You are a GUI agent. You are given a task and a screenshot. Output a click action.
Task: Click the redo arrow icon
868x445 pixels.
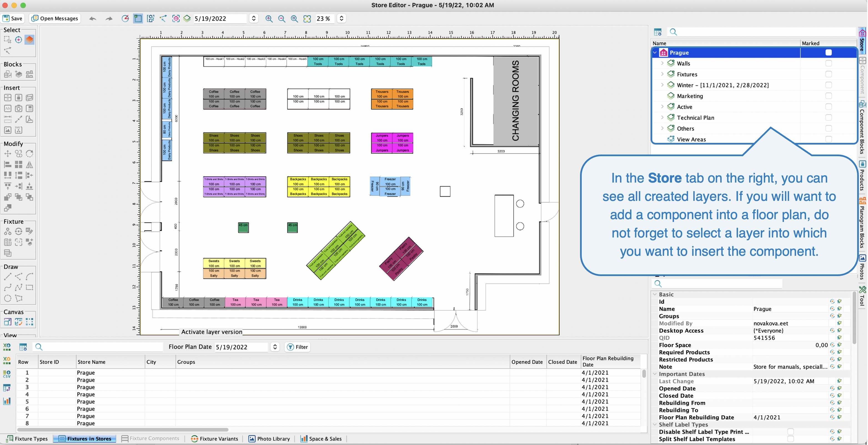[x=109, y=19]
